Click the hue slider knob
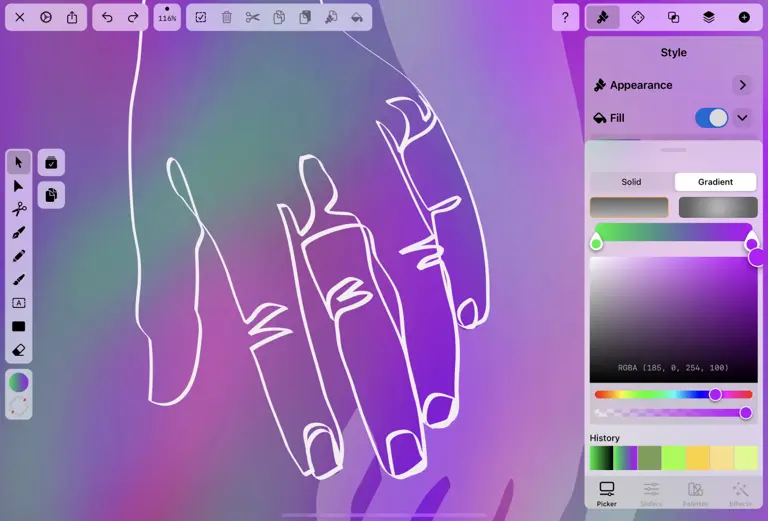The width and height of the screenshot is (768, 521). [x=715, y=395]
